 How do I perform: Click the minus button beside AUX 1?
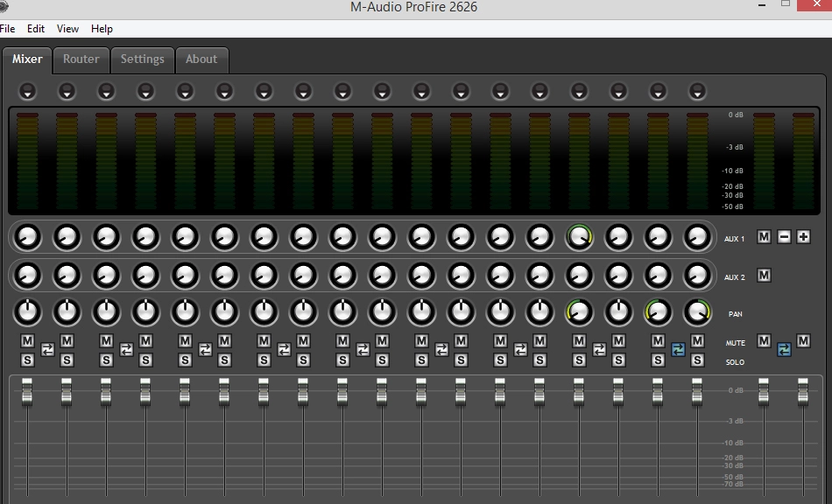(784, 237)
